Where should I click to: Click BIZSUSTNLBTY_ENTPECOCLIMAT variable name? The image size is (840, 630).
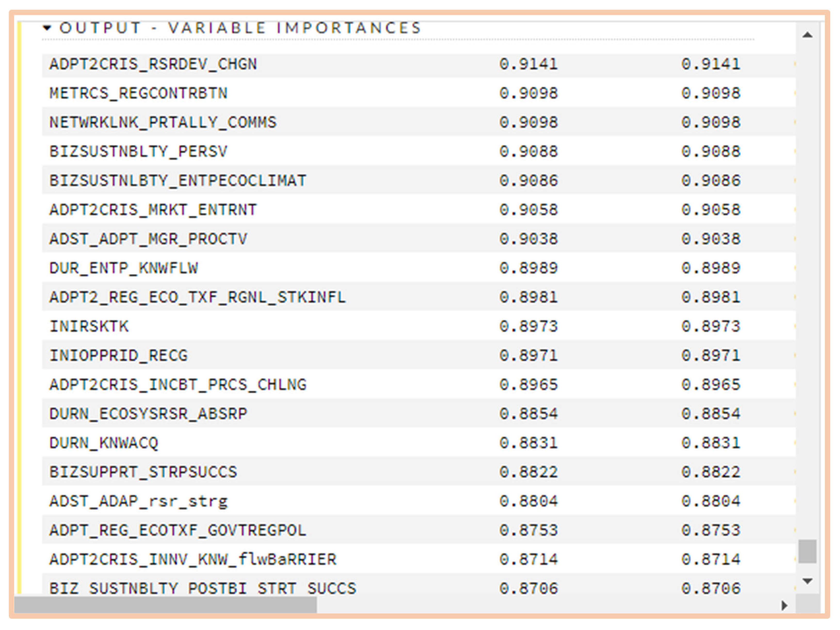178,181
